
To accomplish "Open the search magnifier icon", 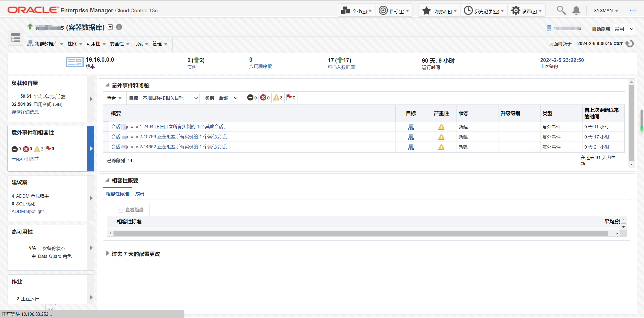I will tap(561, 11).
